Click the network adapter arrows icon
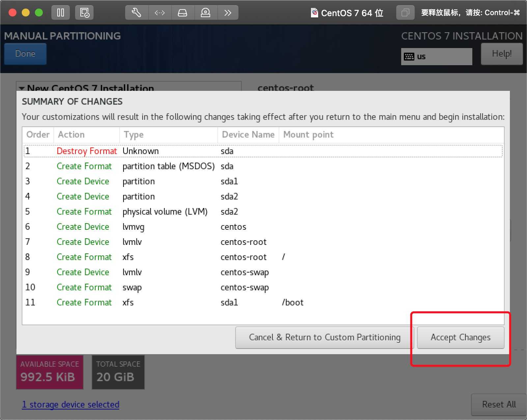This screenshot has height=420, width=527. [160, 13]
